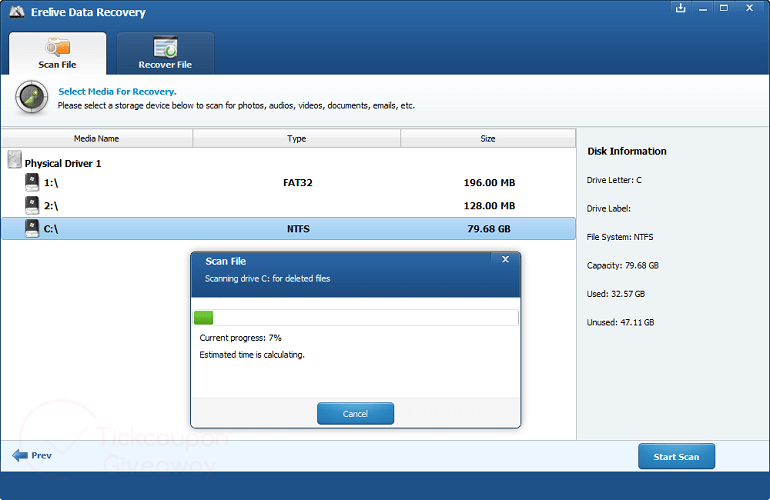The image size is (770, 500).
Task: Click the drive icon for C:\
Action: click(x=32, y=228)
